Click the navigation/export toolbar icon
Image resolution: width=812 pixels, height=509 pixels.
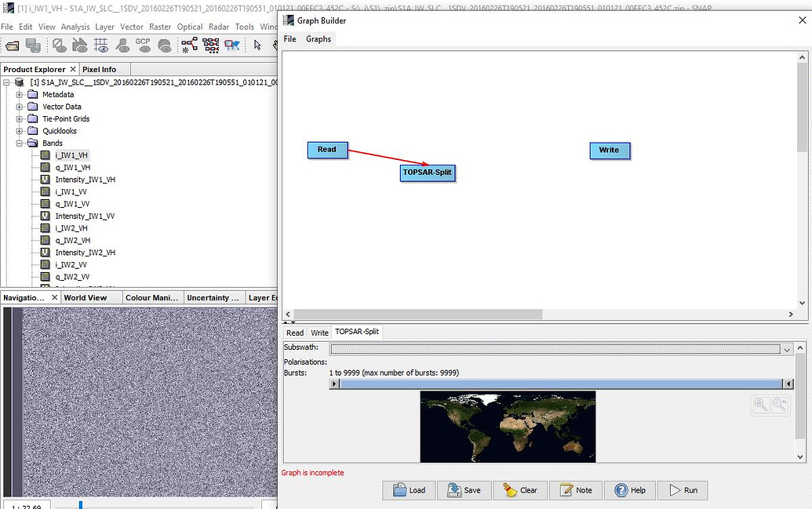[81, 45]
